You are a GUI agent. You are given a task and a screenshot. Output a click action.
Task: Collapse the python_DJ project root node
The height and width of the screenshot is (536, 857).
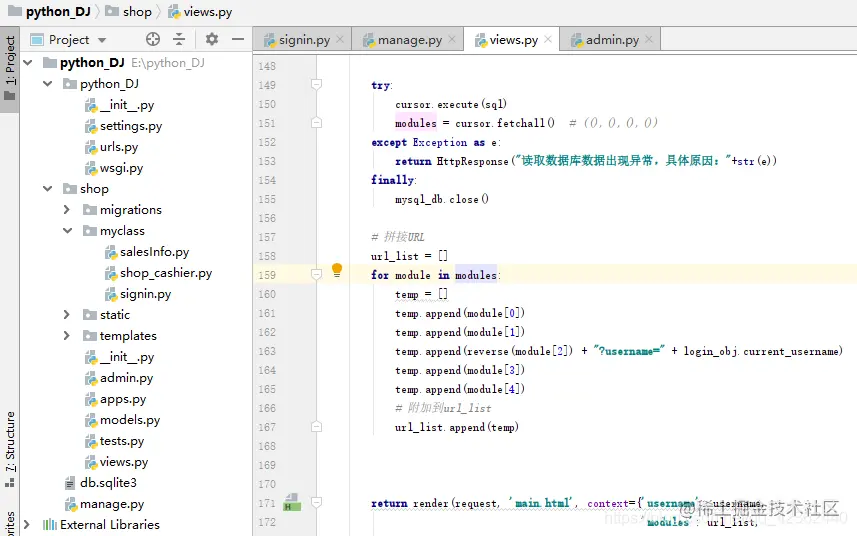[x=28, y=63]
